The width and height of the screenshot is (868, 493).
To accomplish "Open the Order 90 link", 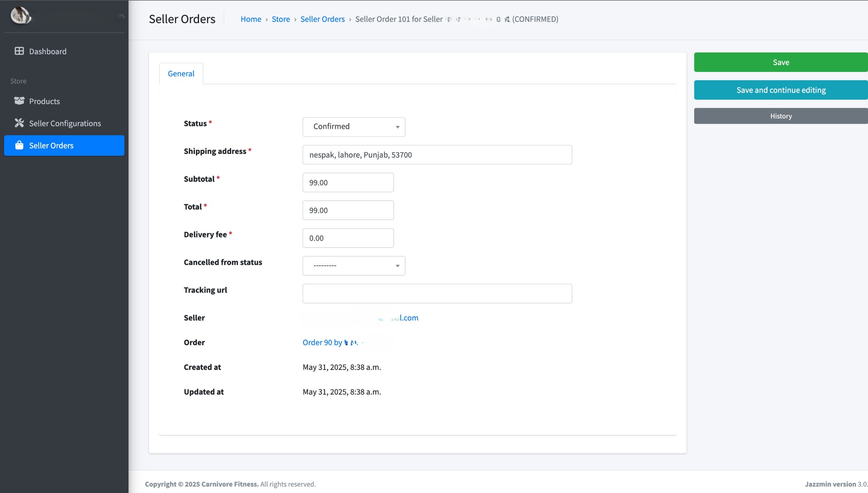I will [x=322, y=342].
